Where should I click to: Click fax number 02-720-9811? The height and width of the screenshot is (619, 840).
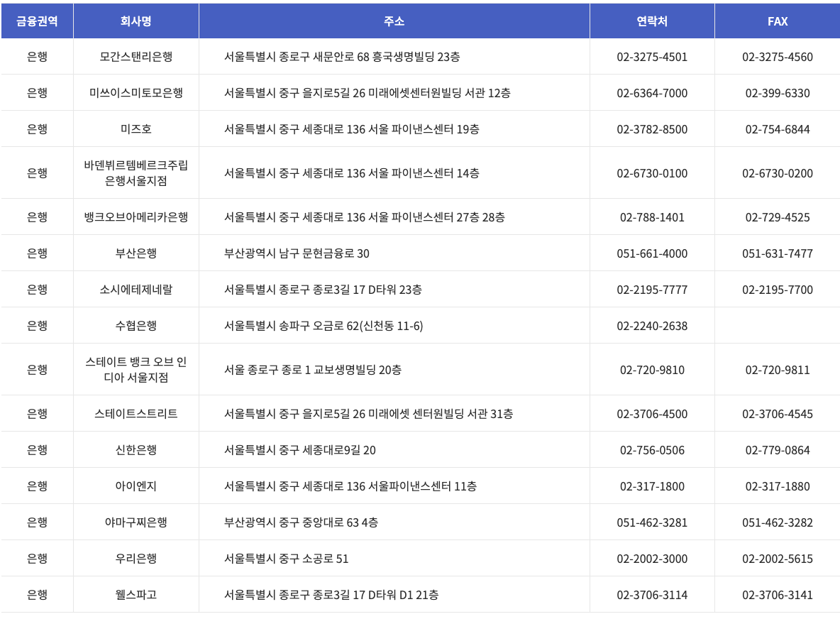click(x=778, y=369)
